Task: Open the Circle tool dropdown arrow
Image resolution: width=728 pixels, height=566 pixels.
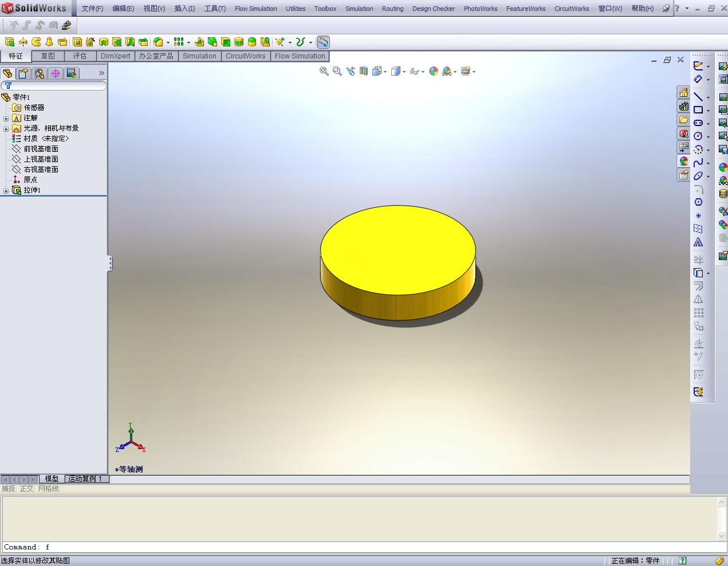Action: click(x=709, y=137)
